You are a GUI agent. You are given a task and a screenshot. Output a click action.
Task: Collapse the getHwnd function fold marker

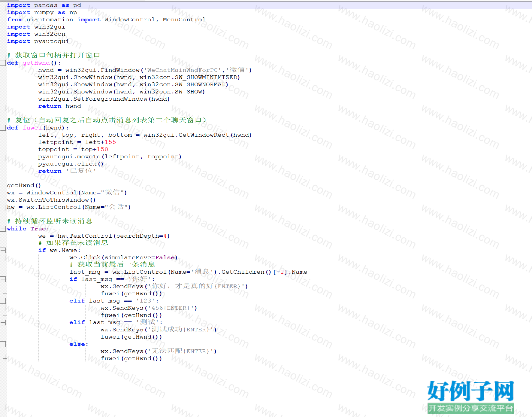point(3,63)
